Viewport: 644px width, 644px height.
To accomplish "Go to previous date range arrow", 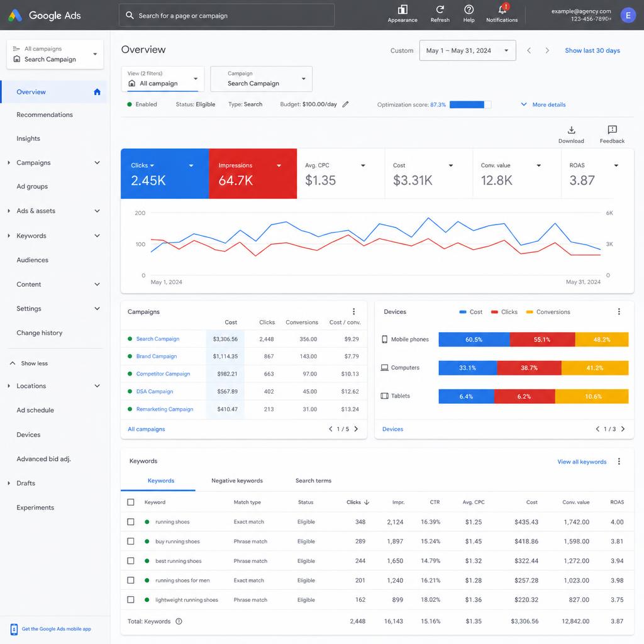I will 529,50.
